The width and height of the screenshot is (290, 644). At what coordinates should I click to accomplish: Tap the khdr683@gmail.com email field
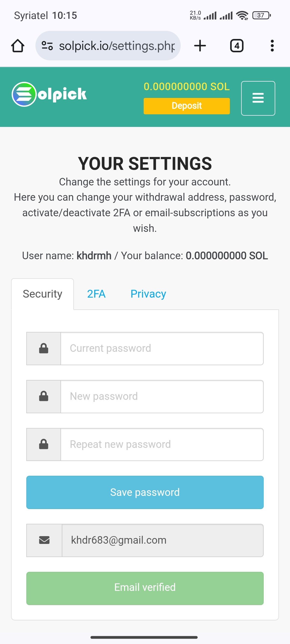162,540
